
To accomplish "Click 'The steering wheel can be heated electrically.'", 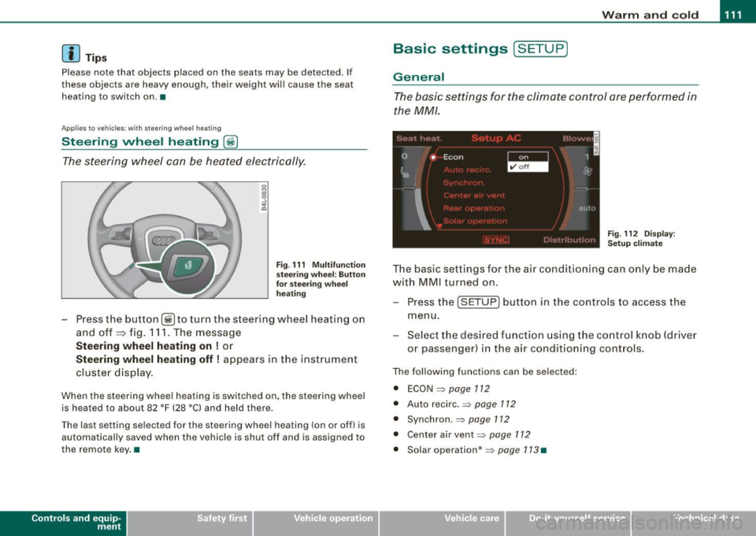I will coord(183,161).
